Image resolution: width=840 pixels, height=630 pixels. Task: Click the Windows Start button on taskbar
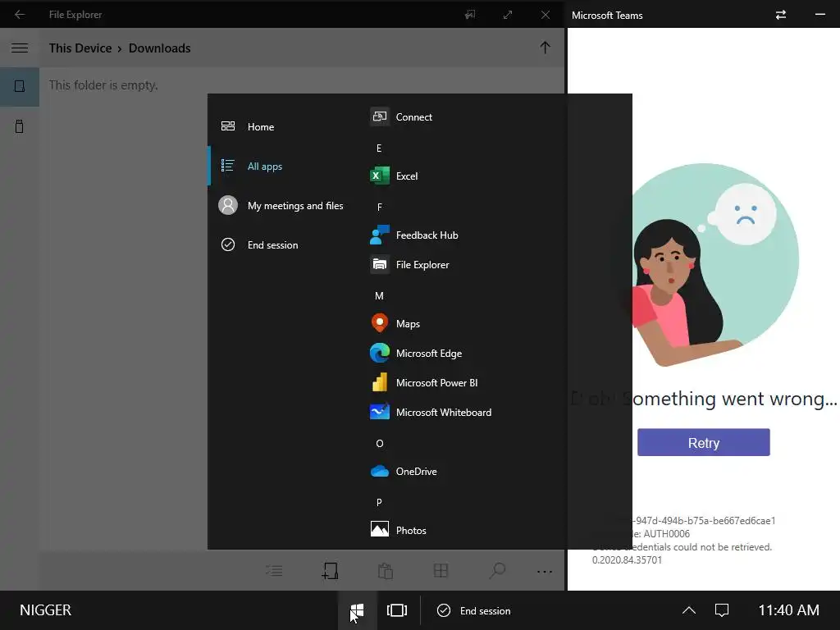[358, 610]
